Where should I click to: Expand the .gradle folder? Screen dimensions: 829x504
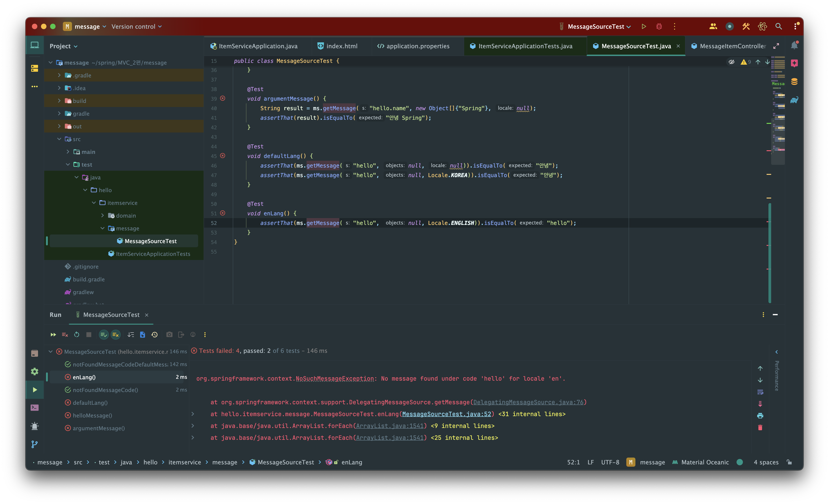point(59,75)
